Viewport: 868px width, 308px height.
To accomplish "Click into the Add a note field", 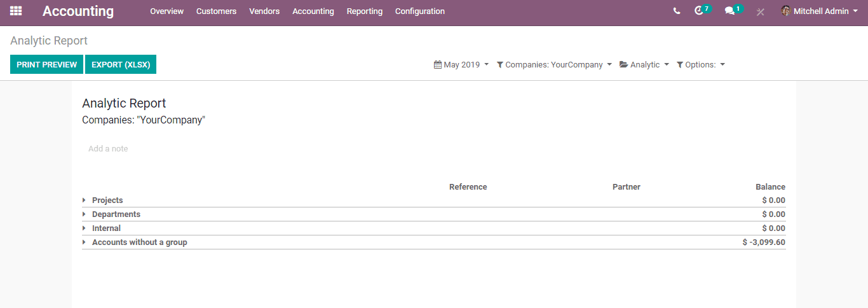I will click(108, 148).
